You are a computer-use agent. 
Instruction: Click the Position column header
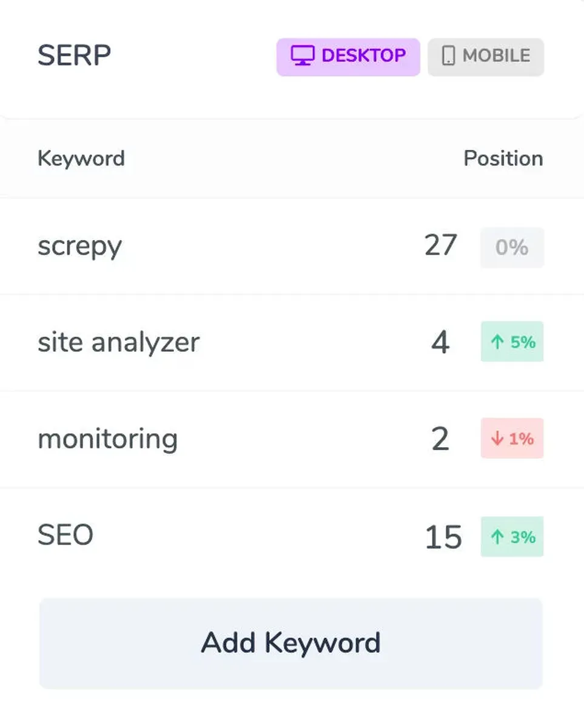click(503, 159)
